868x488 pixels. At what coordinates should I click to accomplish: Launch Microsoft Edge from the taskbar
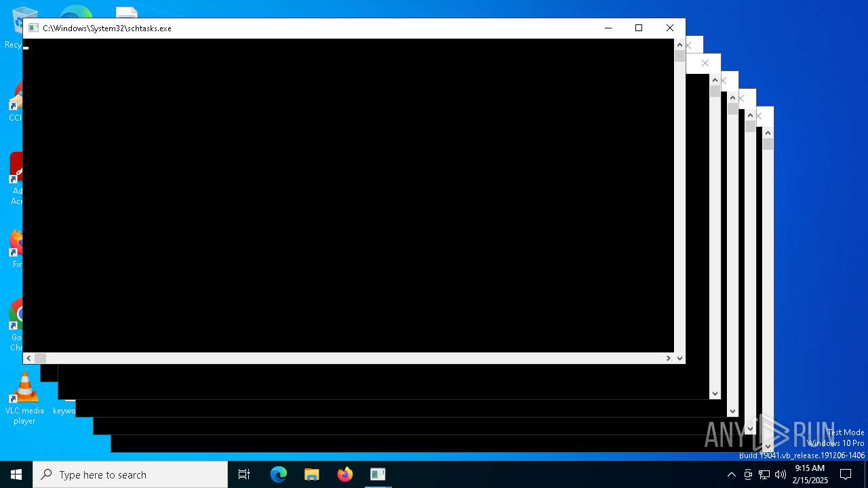click(279, 474)
